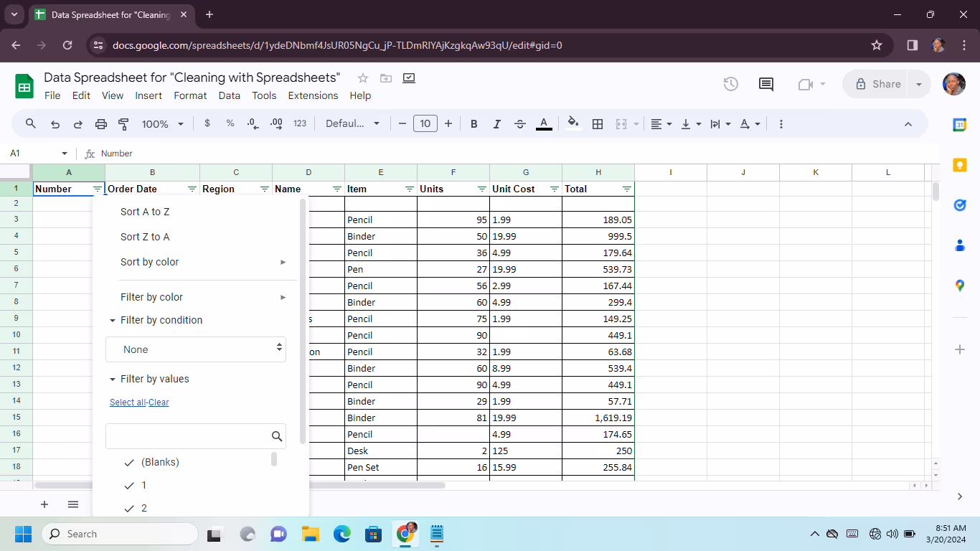The image size is (980, 551).
Task: Collapse the Filter by condition section
Action: click(x=112, y=320)
